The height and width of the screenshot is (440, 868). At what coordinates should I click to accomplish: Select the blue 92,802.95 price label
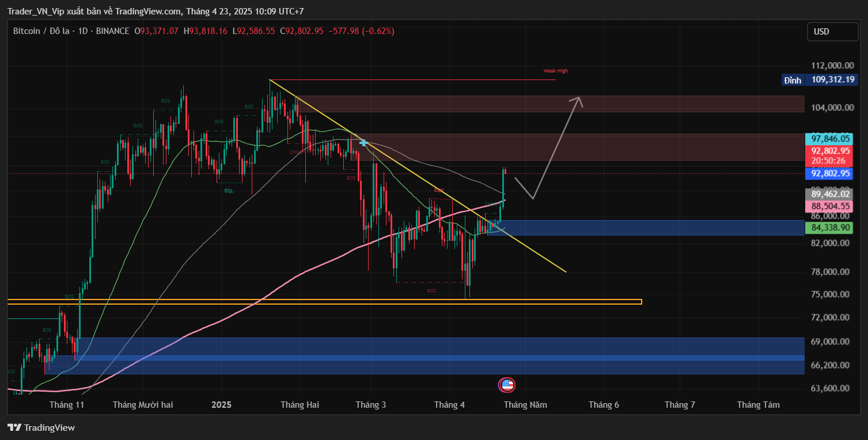[x=831, y=173]
